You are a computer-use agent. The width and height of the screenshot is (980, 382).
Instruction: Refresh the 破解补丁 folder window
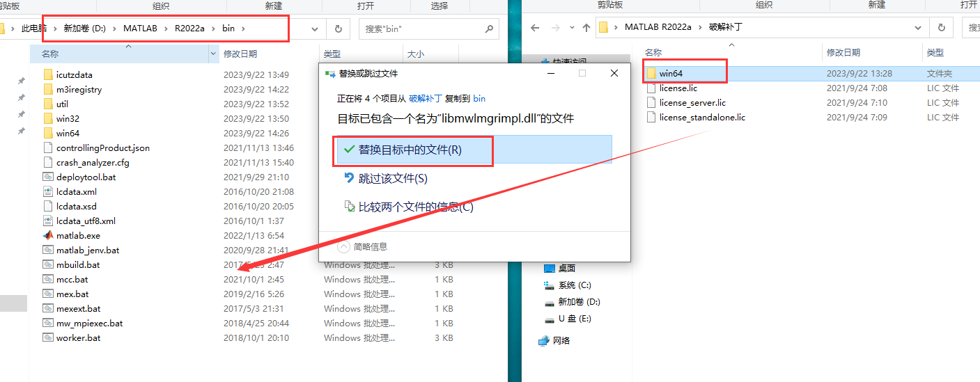click(x=941, y=28)
